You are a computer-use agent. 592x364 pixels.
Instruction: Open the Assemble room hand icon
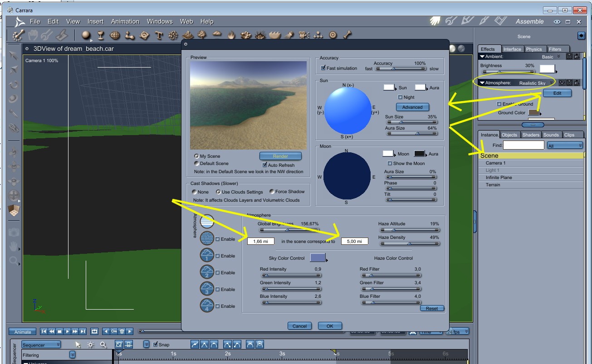[x=435, y=21]
